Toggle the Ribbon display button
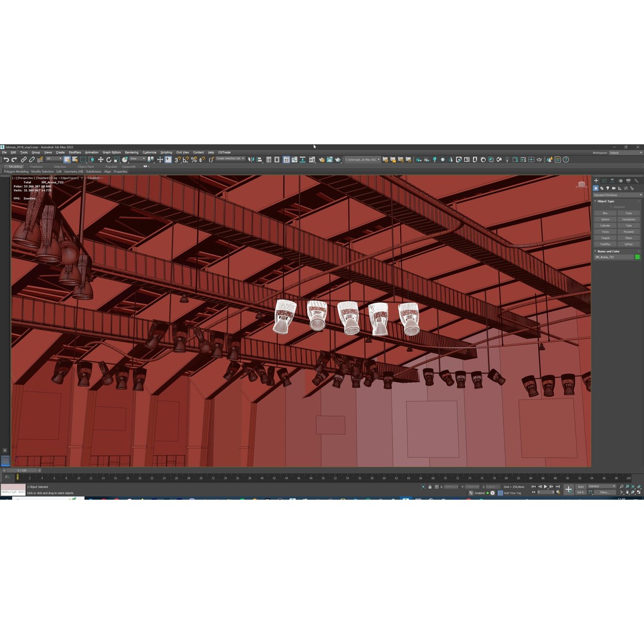This screenshot has width=644, height=644. tap(286, 160)
